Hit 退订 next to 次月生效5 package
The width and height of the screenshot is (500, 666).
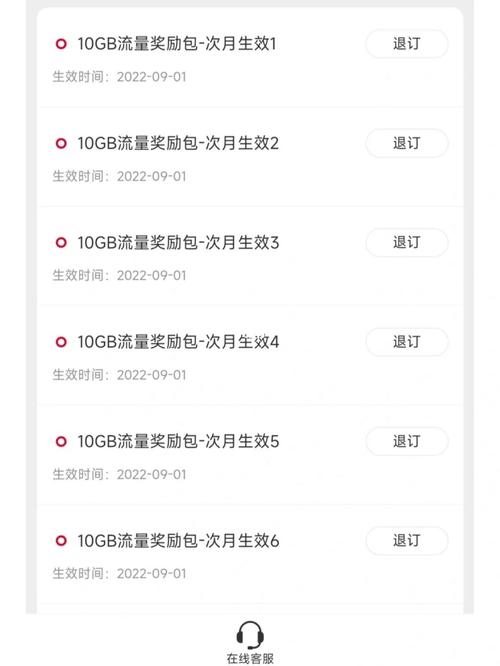[x=407, y=441]
